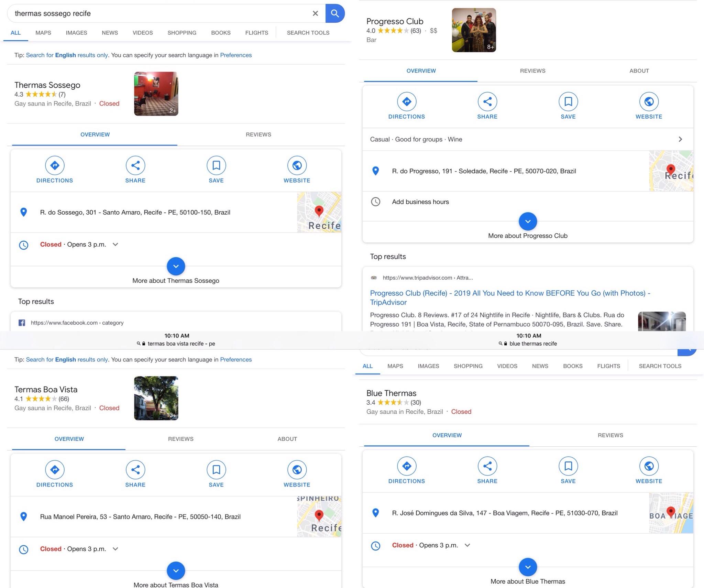This screenshot has height=588, width=704.
Task: Open Spinheiro map thumbnail for Termas Boa Vista
Action: [x=319, y=516]
